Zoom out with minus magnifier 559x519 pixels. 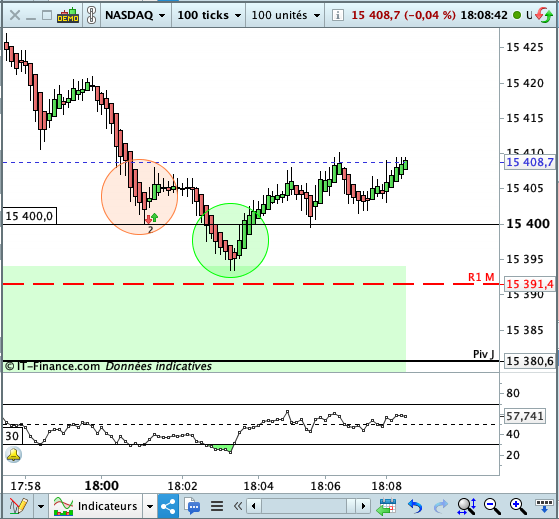point(492,506)
